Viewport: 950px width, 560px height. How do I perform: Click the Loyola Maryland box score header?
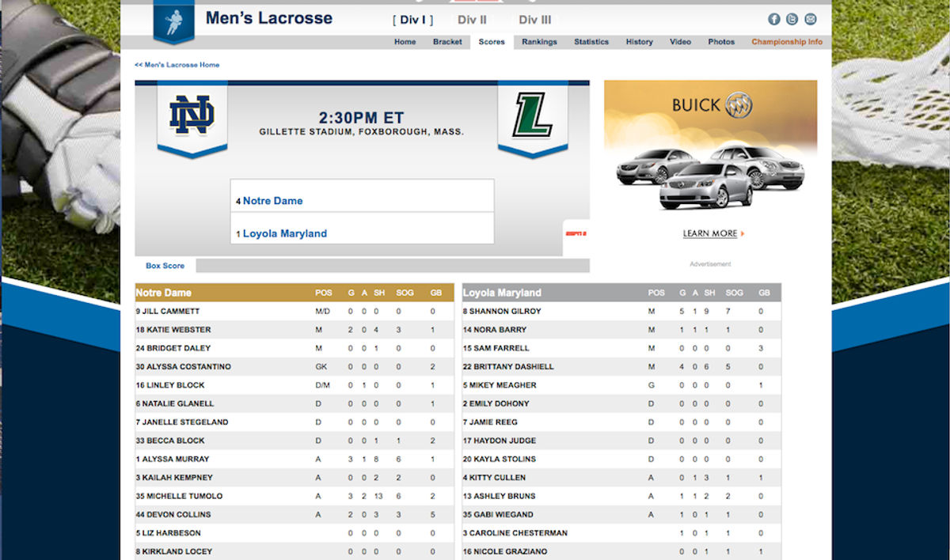(621, 293)
